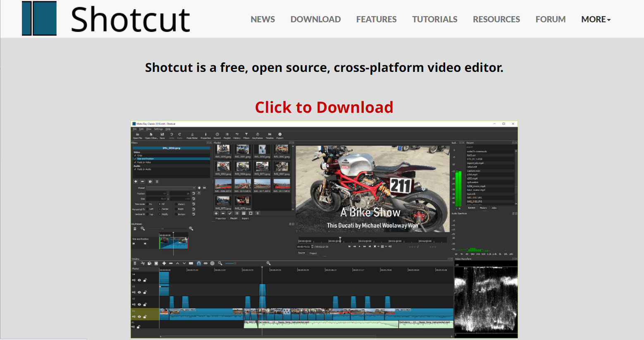Click the History toolbar icon
Screen dimensions: 644x340
coord(237,136)
